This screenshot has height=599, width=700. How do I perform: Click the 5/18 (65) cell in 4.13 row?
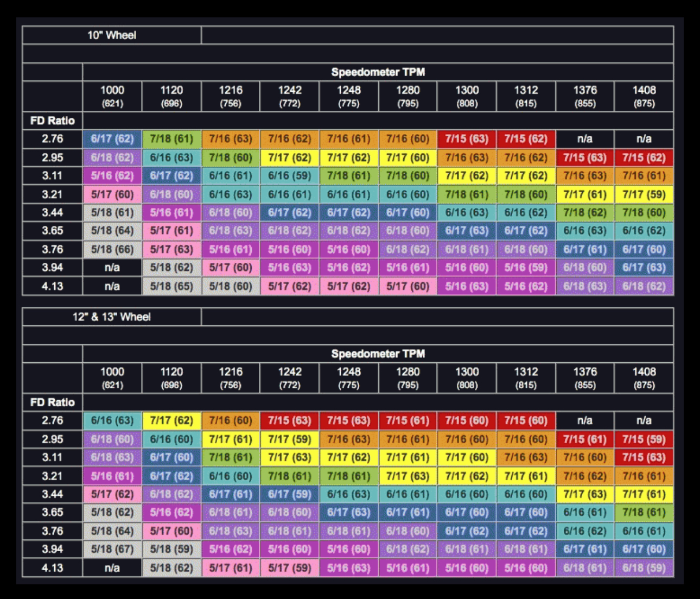pos(171,286)
